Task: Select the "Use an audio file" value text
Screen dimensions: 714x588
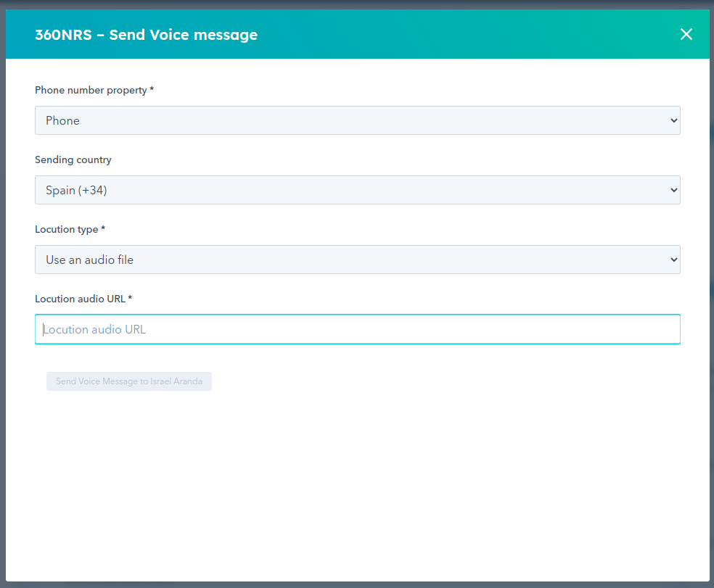Action: tap(89, 260)
